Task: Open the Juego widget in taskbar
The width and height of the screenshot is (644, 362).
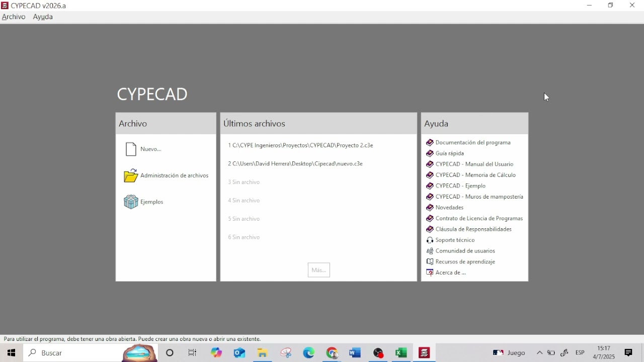Action: 510,353
